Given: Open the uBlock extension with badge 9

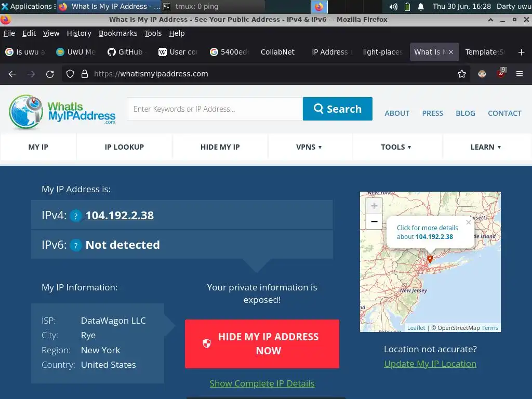Looking at the screenshot, I should 501,73.
